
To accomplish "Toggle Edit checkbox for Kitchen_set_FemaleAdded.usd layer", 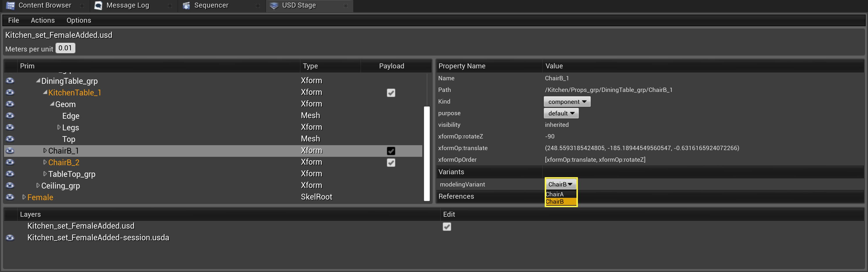I will (446, 227).
